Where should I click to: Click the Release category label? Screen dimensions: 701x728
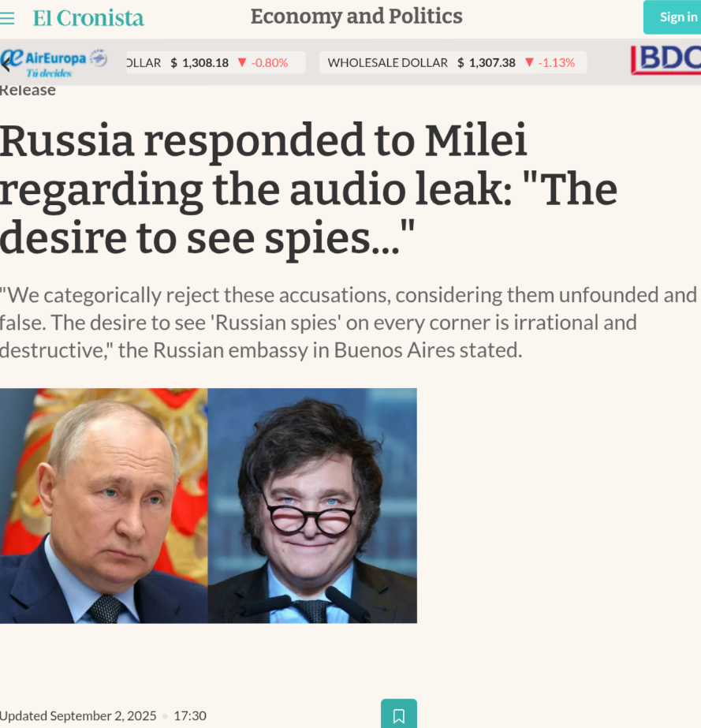[x=28, y=91]
